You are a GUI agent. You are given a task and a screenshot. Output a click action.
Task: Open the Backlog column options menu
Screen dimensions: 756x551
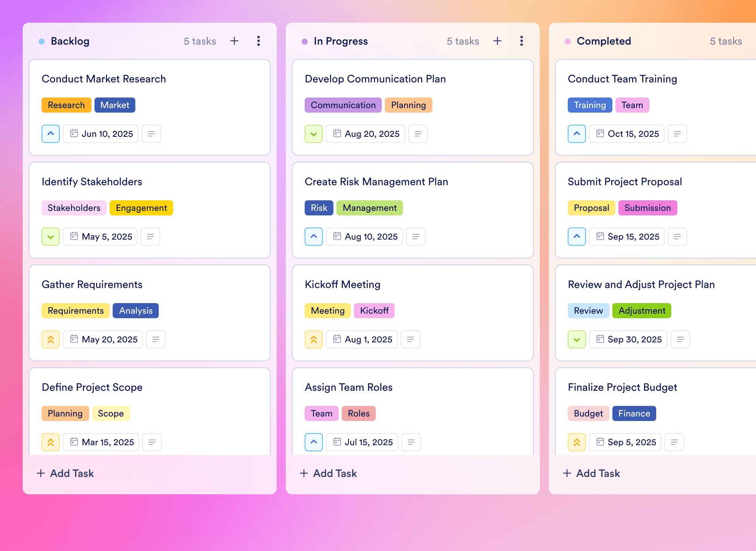pos(259,41)
